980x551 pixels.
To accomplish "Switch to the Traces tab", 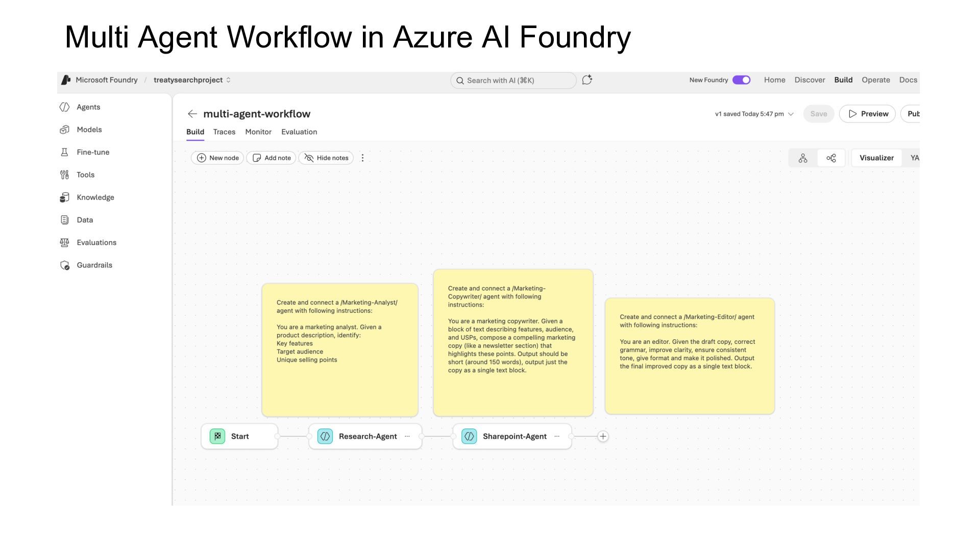I will 224,132.
